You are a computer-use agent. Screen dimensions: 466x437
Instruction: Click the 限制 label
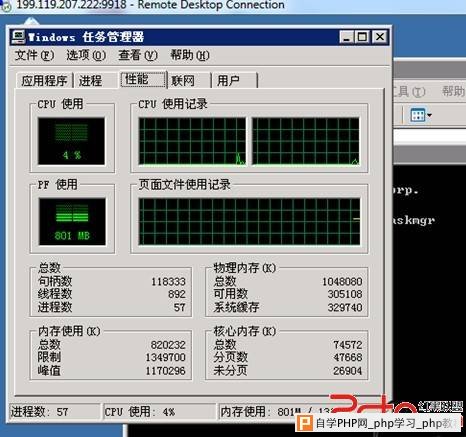49,357
